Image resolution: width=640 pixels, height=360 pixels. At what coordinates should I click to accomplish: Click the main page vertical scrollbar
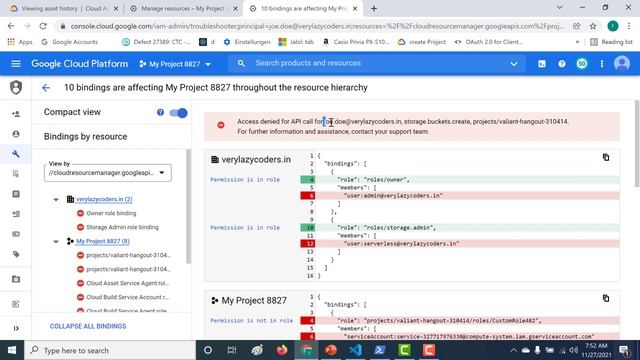pos(637,143)
